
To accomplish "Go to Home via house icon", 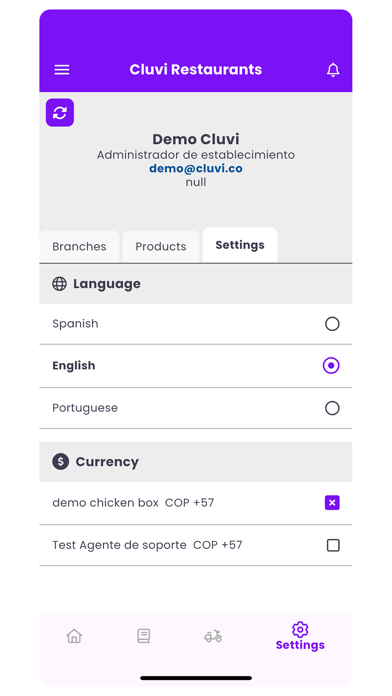I will [x=74, y=636].
